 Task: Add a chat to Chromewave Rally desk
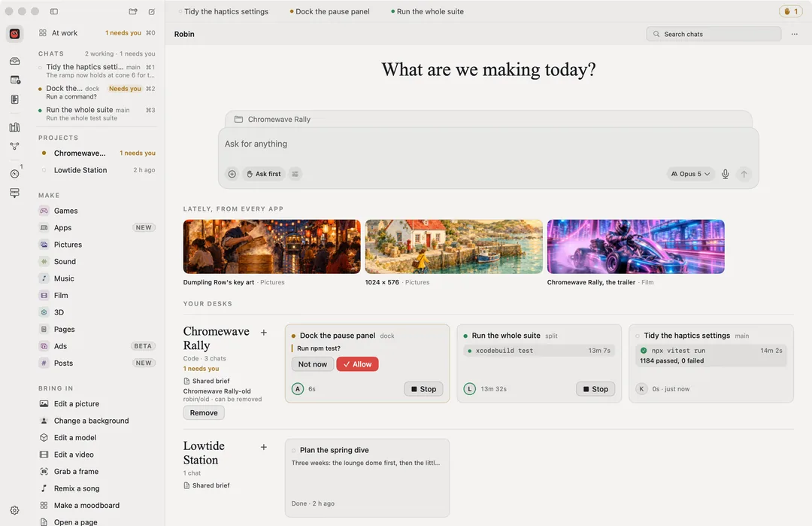(264, 333)
